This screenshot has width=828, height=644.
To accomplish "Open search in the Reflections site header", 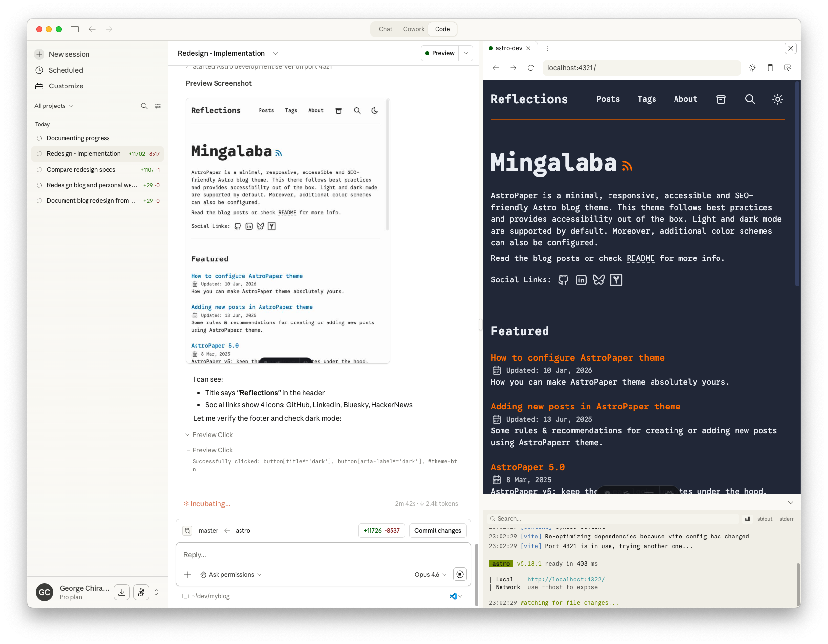I will (750, 99).
